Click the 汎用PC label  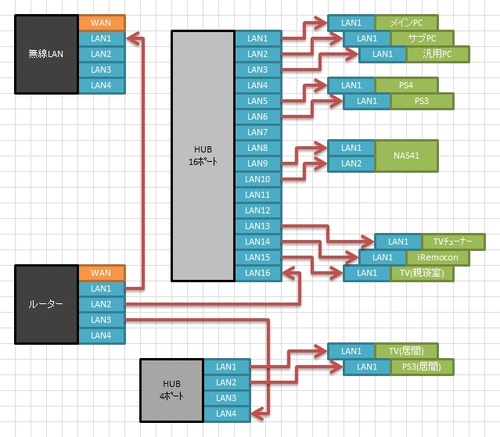438,54
